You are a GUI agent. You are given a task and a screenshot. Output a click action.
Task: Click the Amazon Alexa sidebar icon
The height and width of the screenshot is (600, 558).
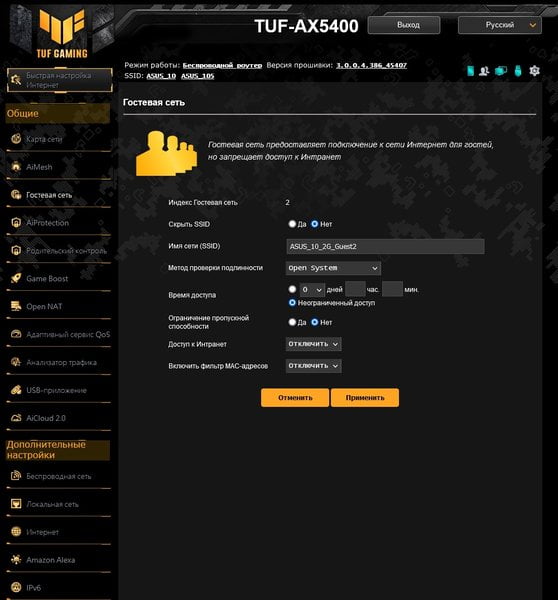[x=16, y=559]
